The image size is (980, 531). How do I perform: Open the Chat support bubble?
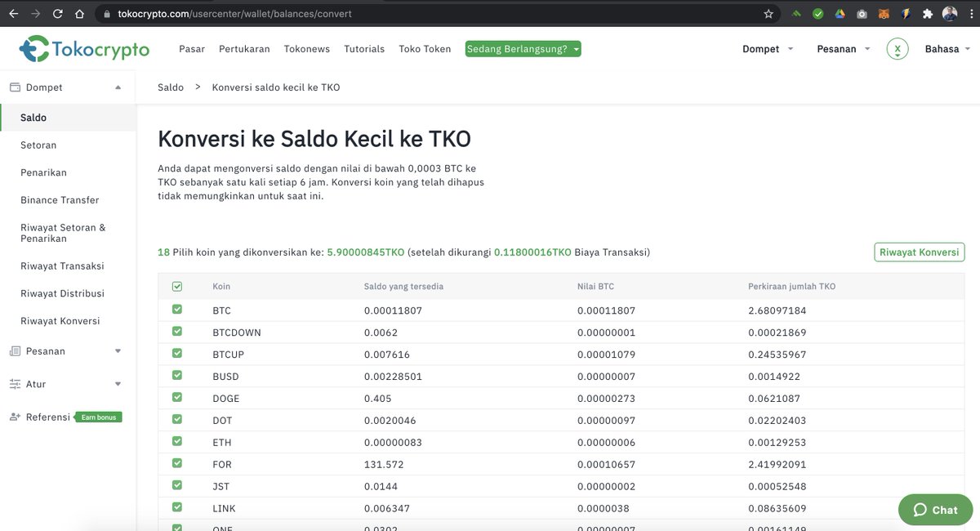(x=935, y=510)
